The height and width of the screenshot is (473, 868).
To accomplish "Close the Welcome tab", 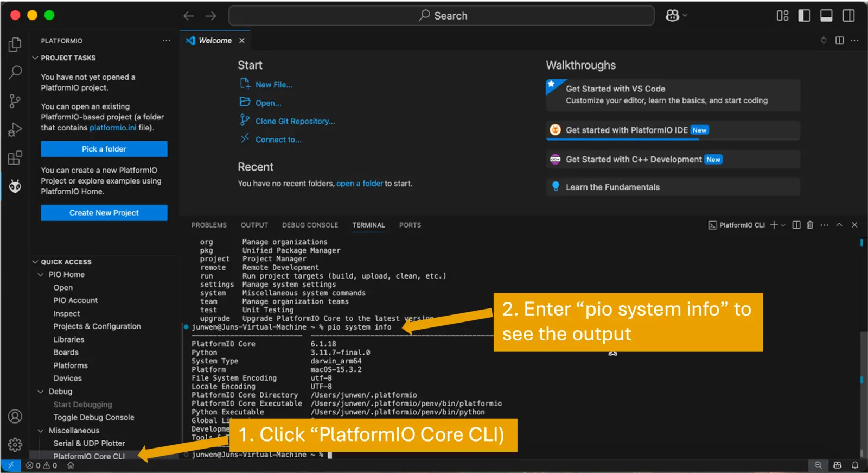I will click(242, 41).
